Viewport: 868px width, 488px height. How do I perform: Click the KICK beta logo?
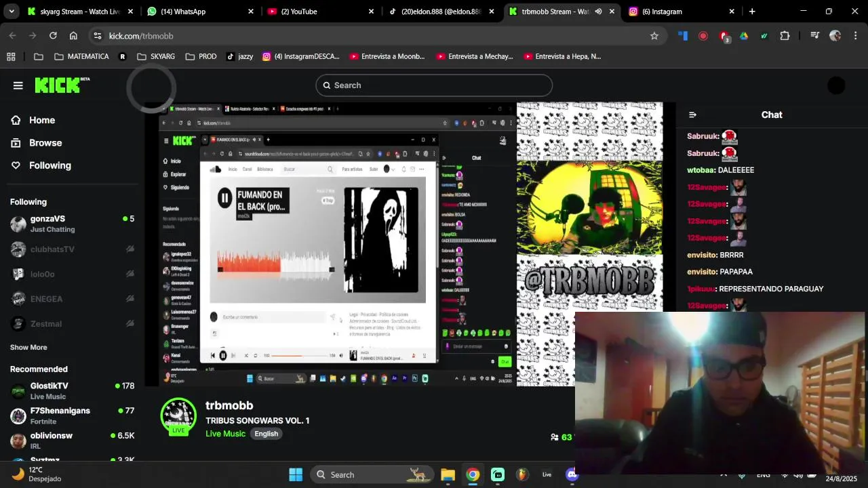point(62,85)
